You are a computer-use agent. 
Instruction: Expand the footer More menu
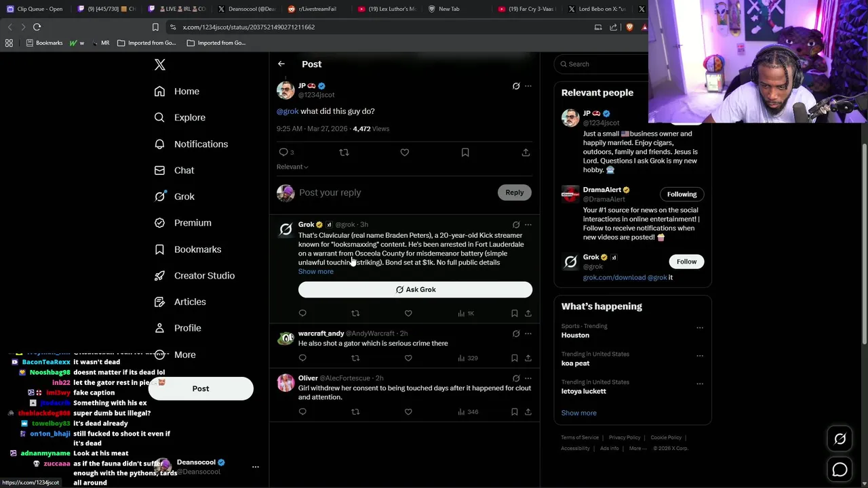pos(637,448)
